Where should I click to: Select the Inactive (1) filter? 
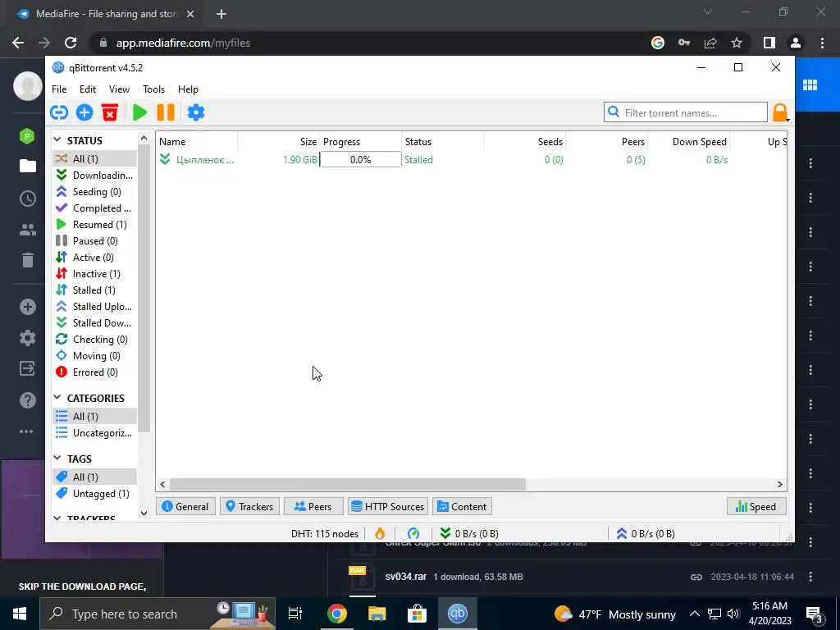[x=95, y=274]
